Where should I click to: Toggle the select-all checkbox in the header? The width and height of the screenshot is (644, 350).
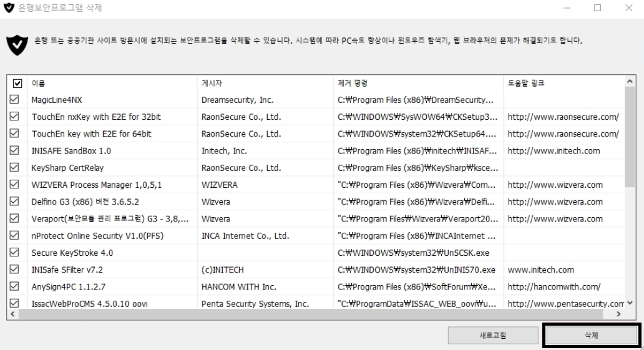click(17, 84)
